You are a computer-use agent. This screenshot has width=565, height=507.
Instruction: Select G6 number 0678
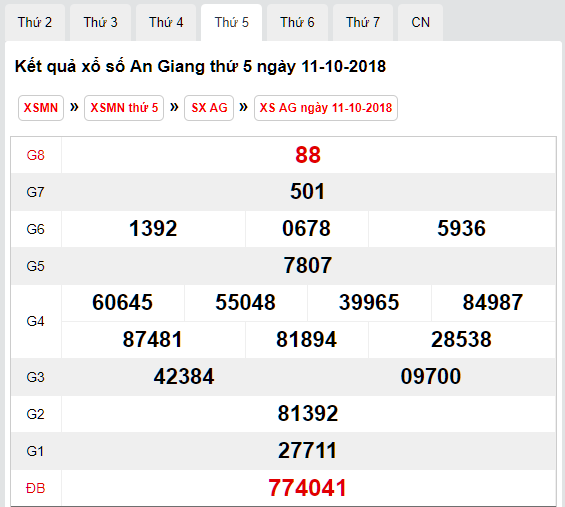tap(306, 228)
